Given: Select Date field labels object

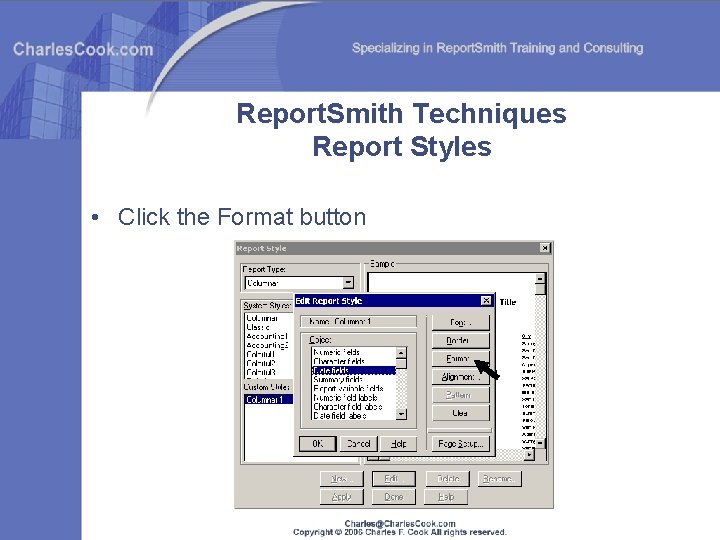Looking at the screenshot, I should pyautogui.click(x=354, y=416).
